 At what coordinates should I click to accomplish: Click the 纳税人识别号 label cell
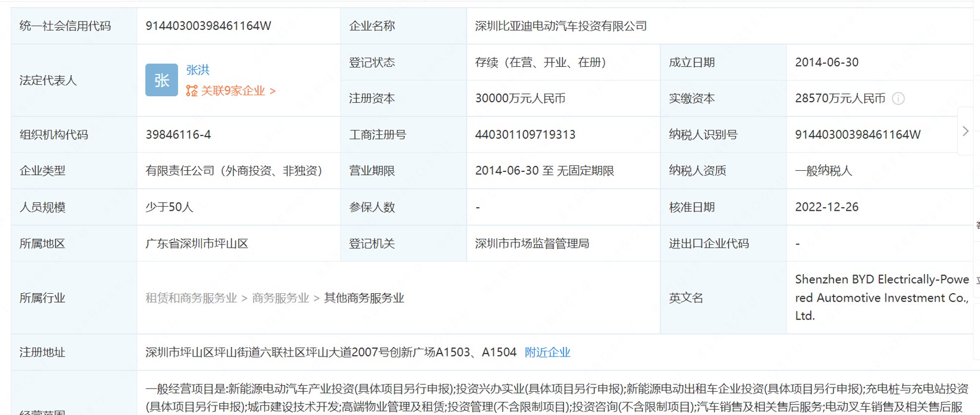click(723, 135)
